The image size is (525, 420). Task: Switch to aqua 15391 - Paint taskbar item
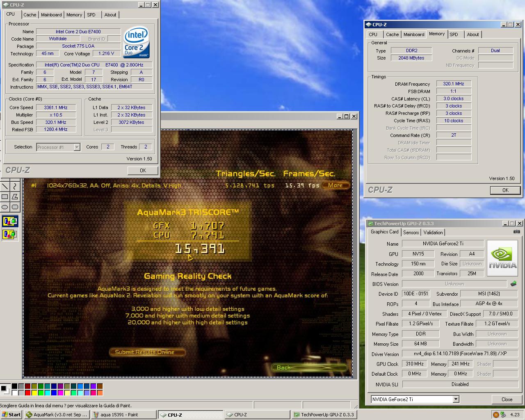click(x=124, y=415)
